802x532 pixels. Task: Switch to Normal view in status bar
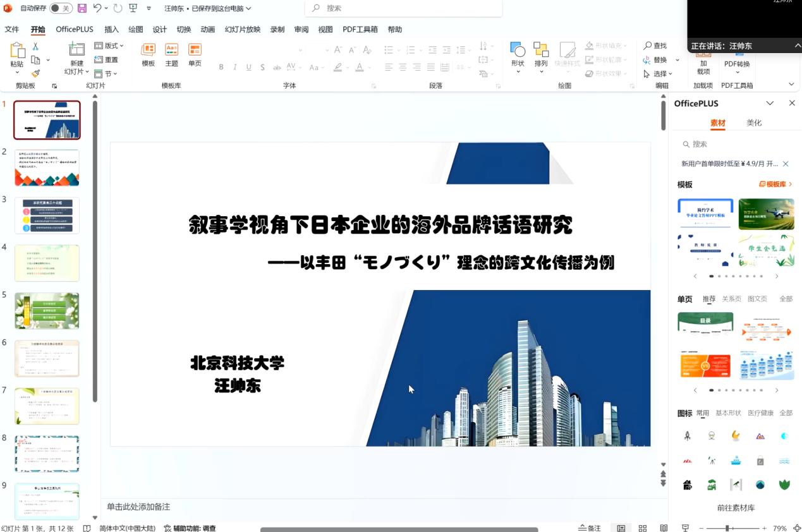621,528
